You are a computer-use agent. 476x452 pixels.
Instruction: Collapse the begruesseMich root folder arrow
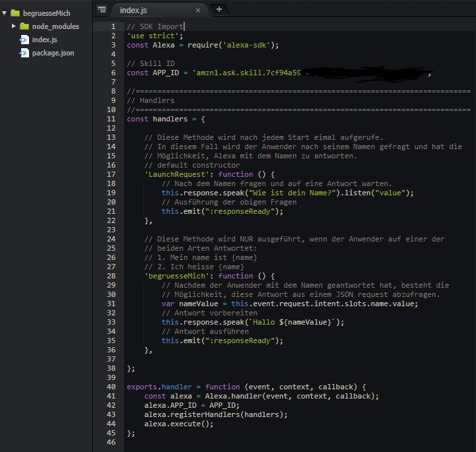click(5, 13)
